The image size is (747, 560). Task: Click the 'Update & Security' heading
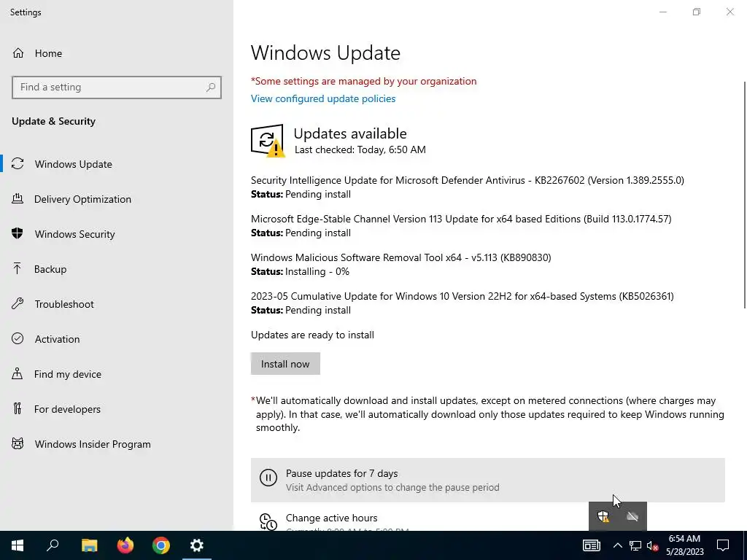(54, 121)
